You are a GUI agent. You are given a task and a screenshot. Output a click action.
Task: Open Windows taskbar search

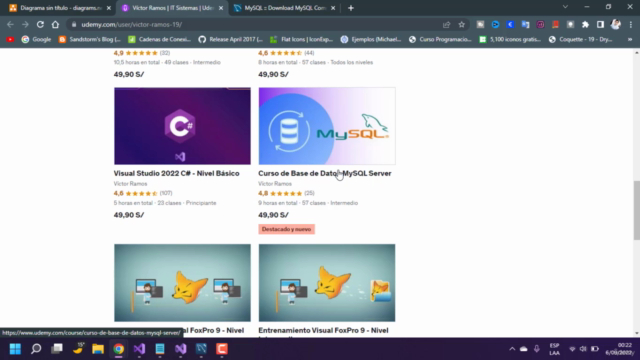point(36,349)
